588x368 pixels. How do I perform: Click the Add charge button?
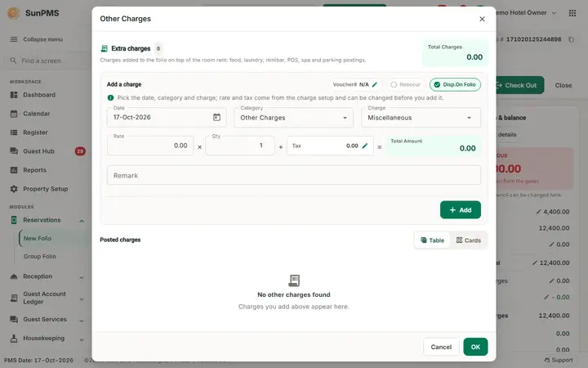click(460, 210)
